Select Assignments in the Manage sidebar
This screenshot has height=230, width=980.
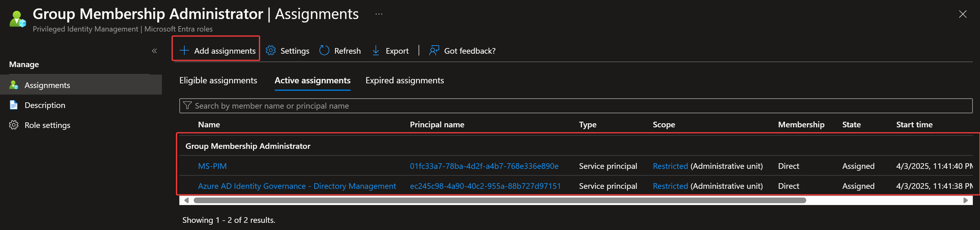pos(47,85)
